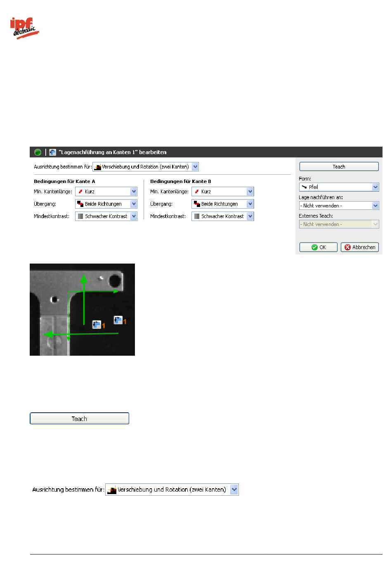Image resolution: width=392 pixels, height=573 pixels.
Task: Click the green status circle in title bar
Action: tap(38, 152)
